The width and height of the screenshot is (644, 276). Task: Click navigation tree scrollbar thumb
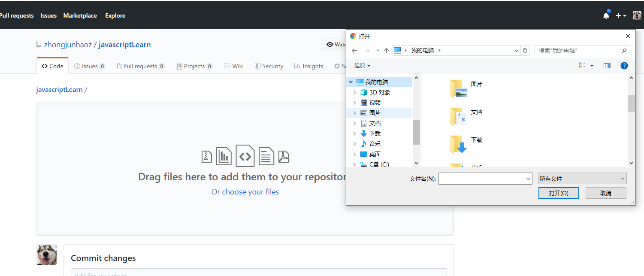coord(416,132)
